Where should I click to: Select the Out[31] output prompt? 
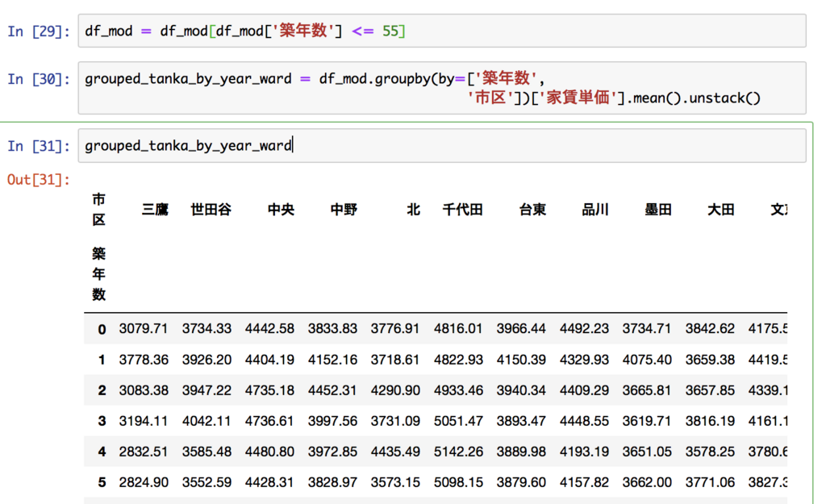pyautogui.click(x=39, y=180)
